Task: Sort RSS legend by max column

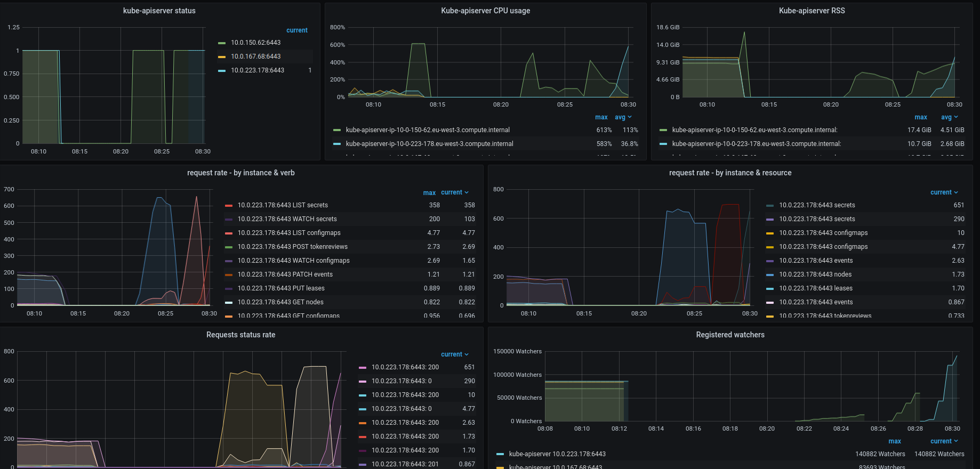Action: point(921,117)
